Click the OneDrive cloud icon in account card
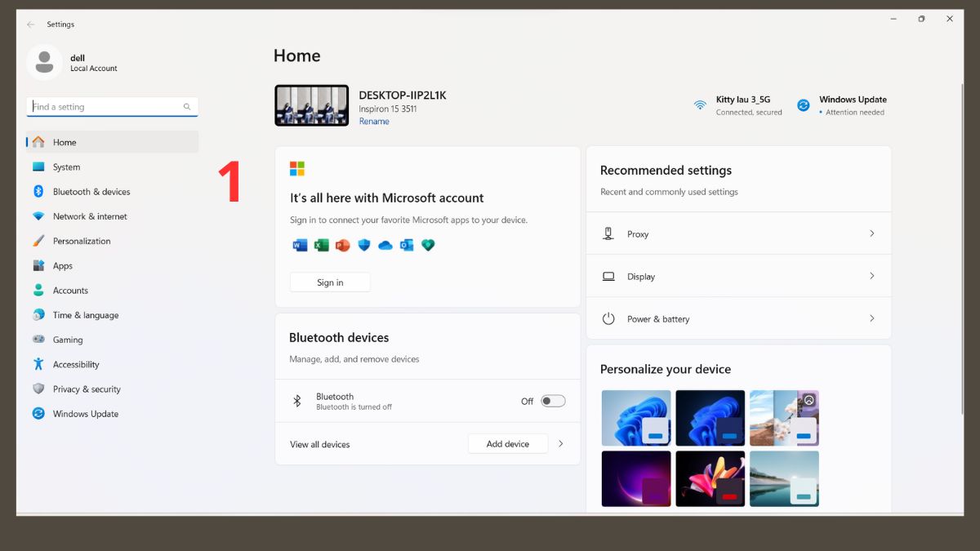Screen dimensions: 980x551 tap(385, 245)
